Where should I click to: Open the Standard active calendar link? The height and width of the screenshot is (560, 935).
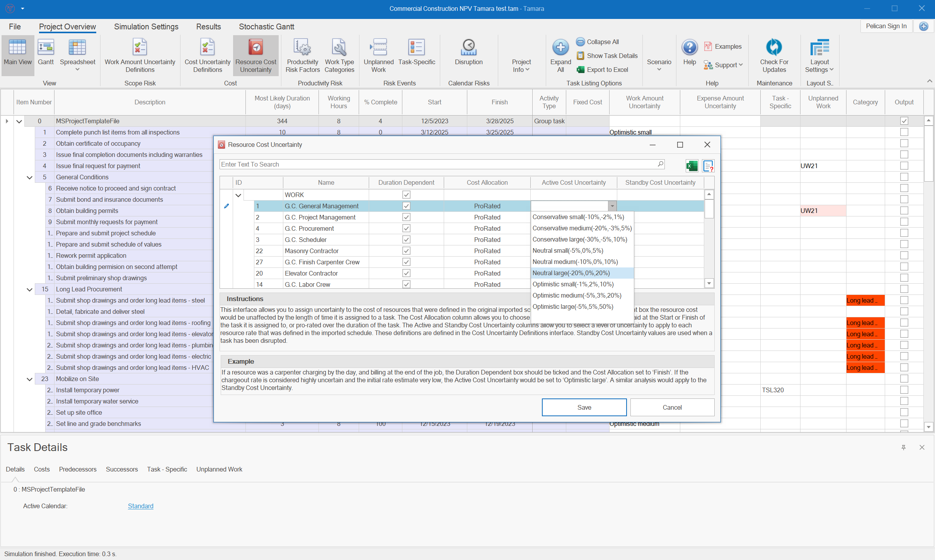140,506
